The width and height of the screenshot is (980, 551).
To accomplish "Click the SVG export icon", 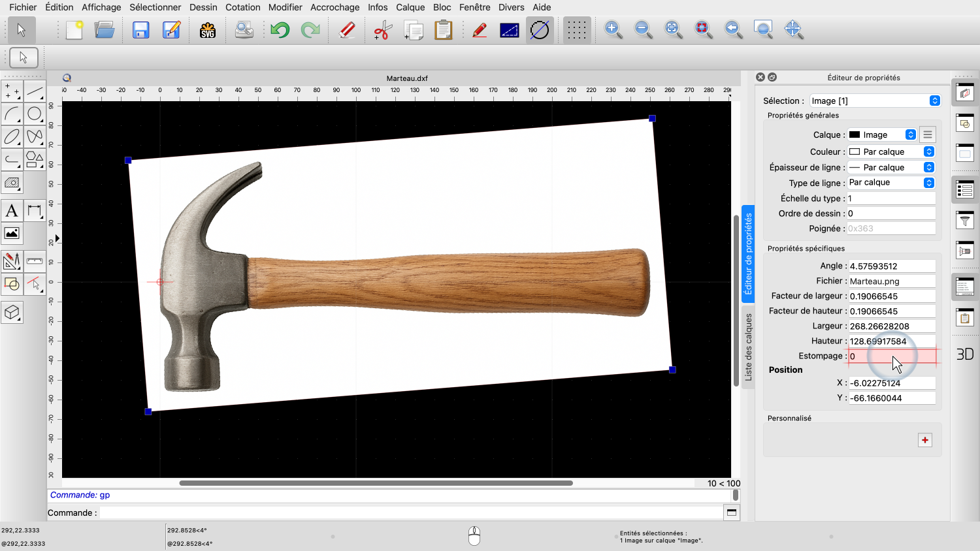I will 208,30.
